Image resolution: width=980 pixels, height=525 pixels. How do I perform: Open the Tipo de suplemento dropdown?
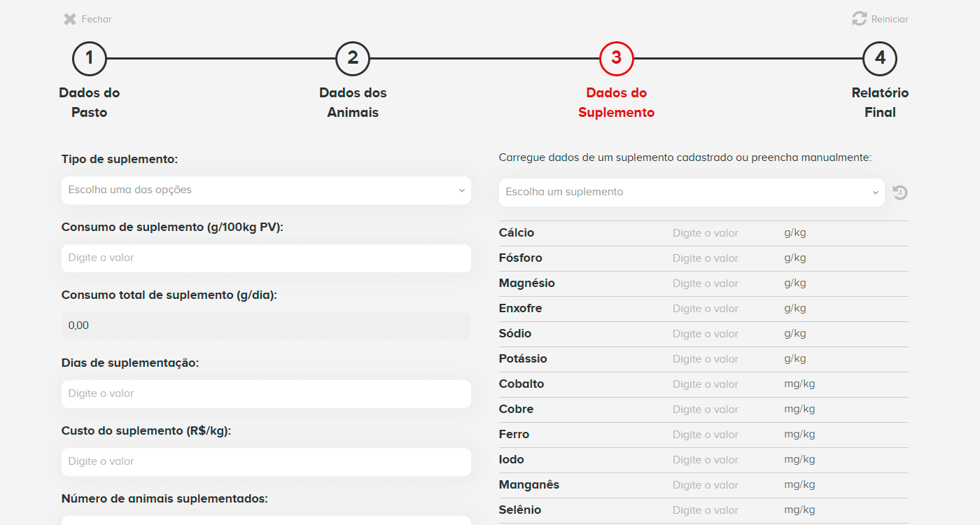point(265,190)
